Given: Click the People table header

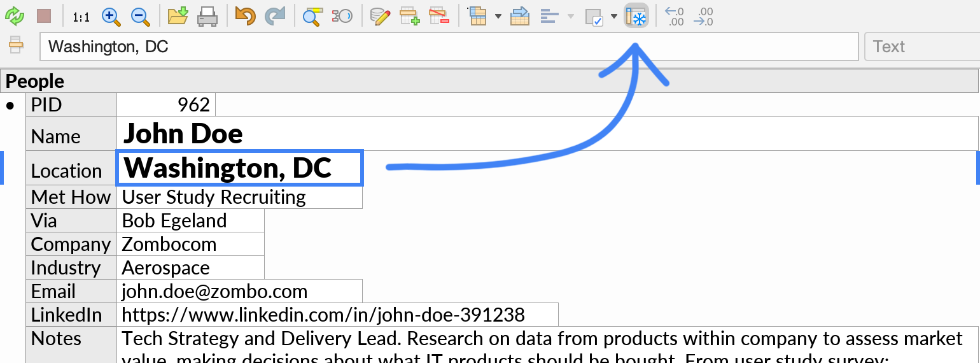Looking at the screenshot, I should (490, 81).
